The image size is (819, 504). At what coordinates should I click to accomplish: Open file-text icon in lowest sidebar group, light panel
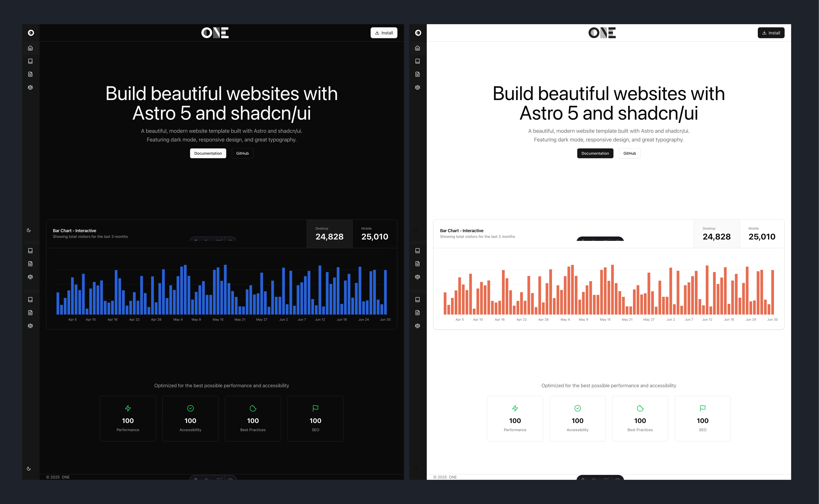417,312
